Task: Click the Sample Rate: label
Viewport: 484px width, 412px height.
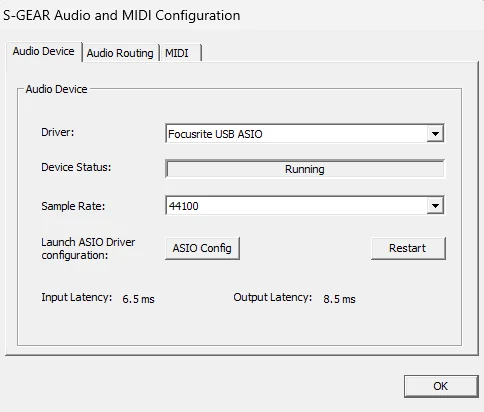Action: [73, 206]
